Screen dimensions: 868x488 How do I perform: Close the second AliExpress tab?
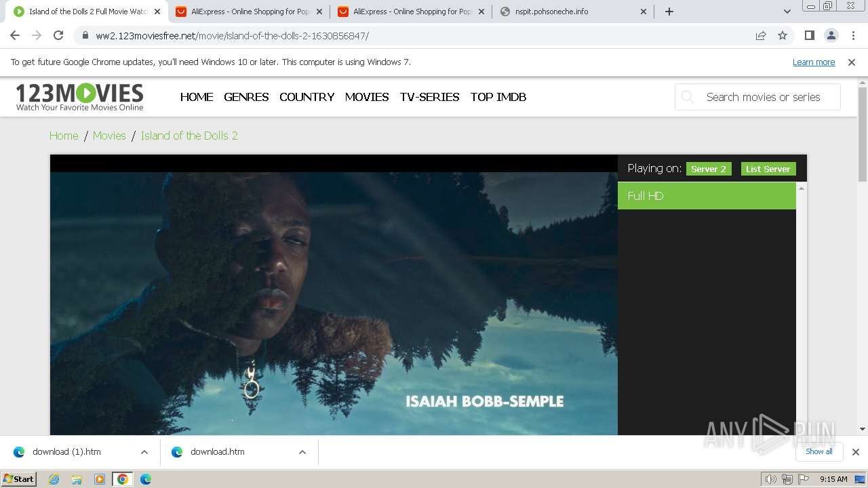[481, 12]
